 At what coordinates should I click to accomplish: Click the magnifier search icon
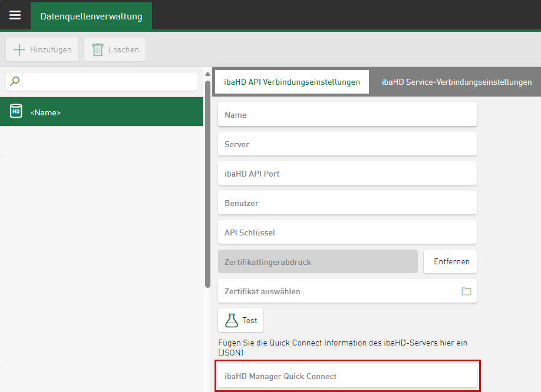(x=15, y=82)
